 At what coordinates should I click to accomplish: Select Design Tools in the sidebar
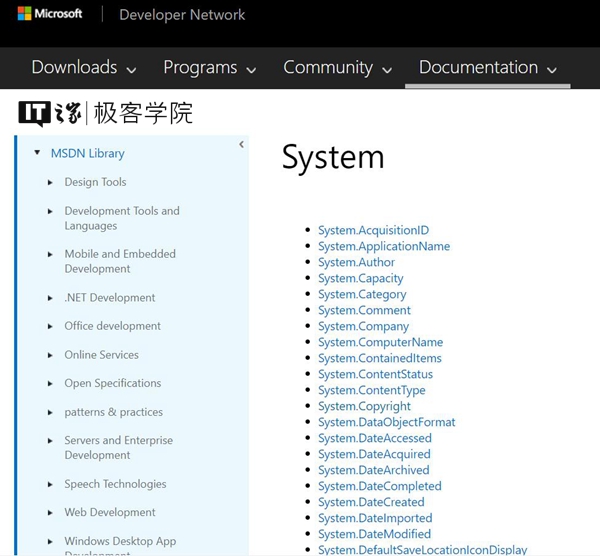(x=95, y=182)
